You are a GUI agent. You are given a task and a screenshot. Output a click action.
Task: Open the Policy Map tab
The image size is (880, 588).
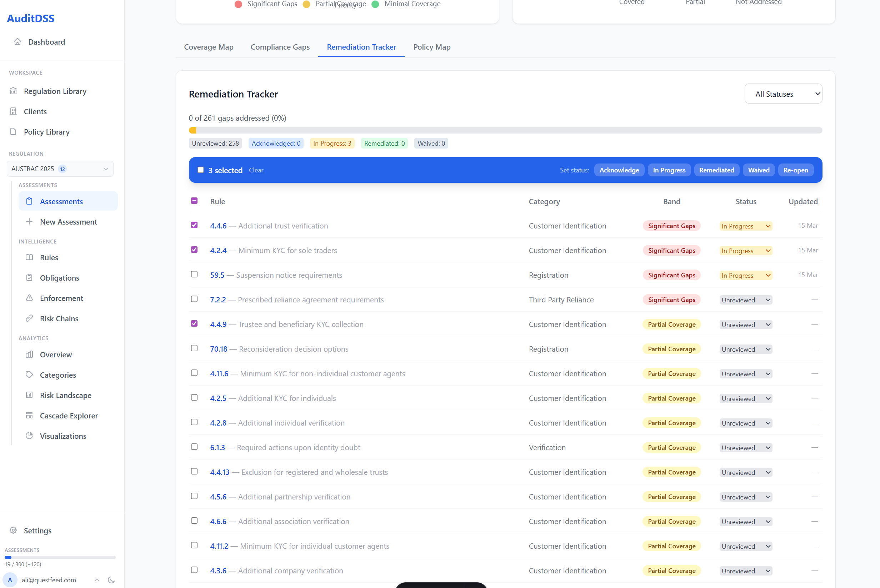tap(432, 47)
